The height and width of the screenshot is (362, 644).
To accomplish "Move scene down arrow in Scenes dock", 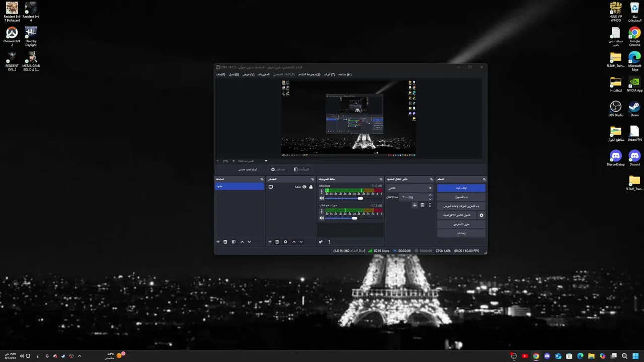I will (x=249, y=242).
